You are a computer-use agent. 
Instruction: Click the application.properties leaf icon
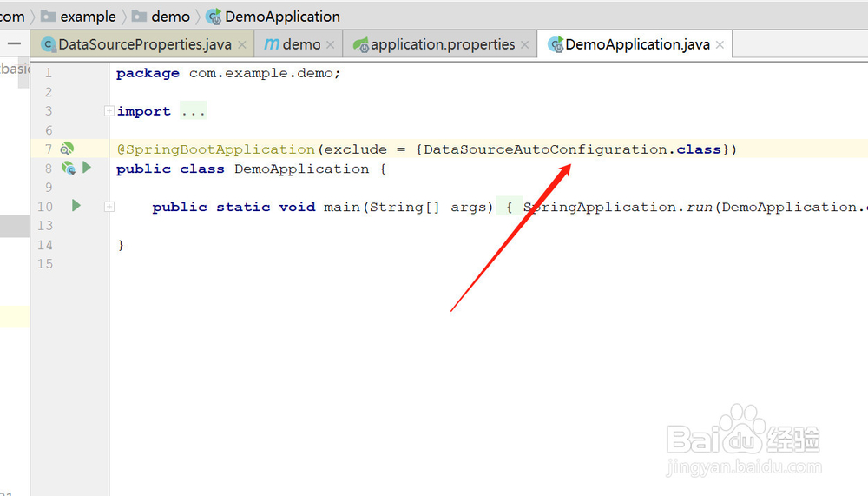[361, 45]
